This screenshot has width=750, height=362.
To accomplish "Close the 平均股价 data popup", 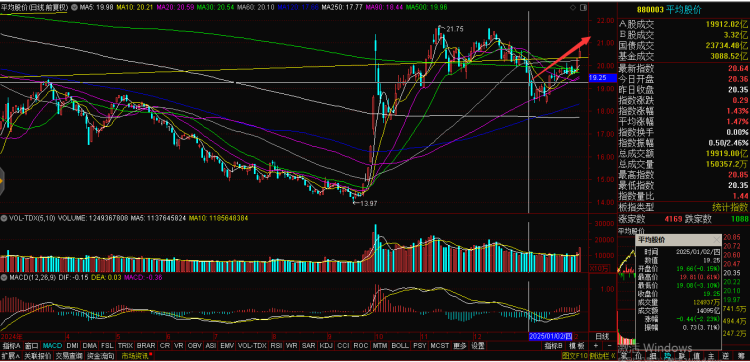I will point(716,240).
